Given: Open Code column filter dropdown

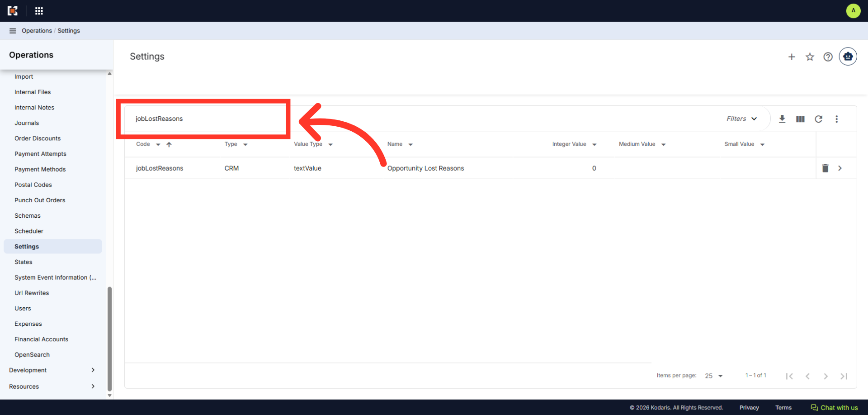Looking at the screenshot, I should point(158,145).
